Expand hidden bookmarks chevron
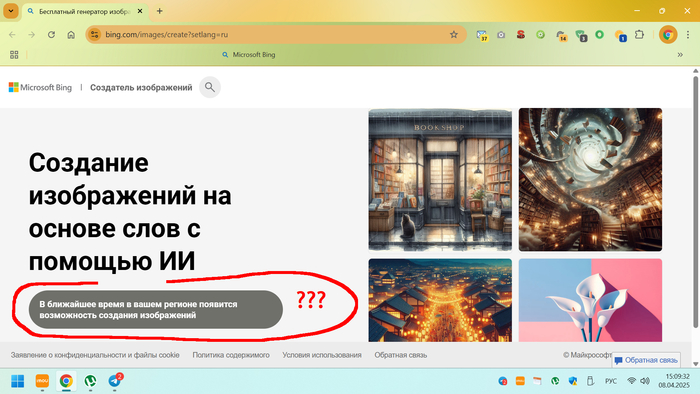Image resolution: width=700 pixels, height=394 pixels. [680, 54]
